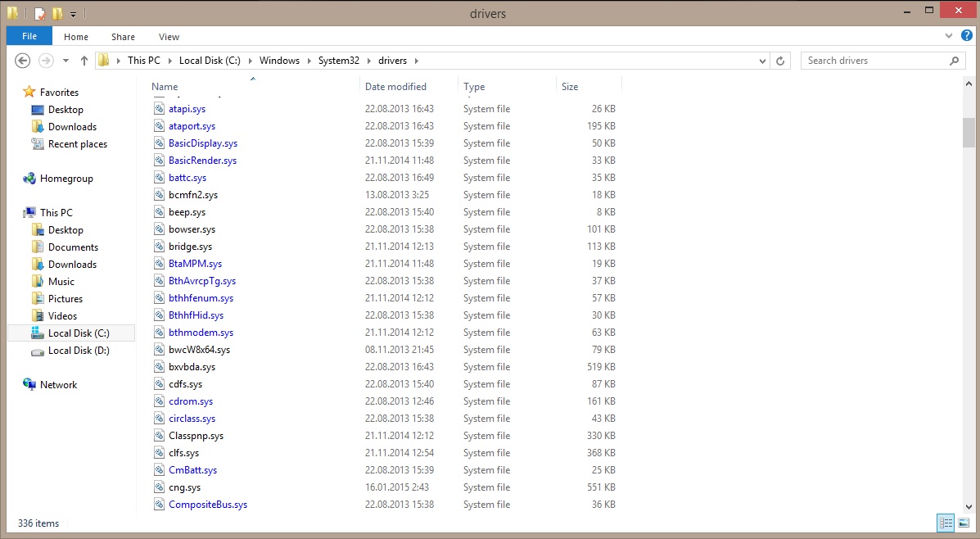Screen dimensions: 980x539
Task: Click the New Folder icon in title bar
Action: point(56,13)
